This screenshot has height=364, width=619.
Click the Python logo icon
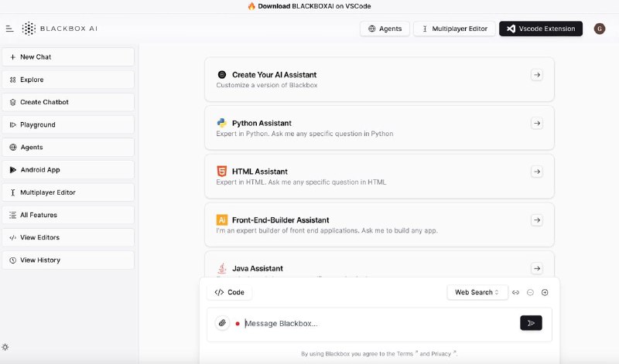tap(222, 123)
